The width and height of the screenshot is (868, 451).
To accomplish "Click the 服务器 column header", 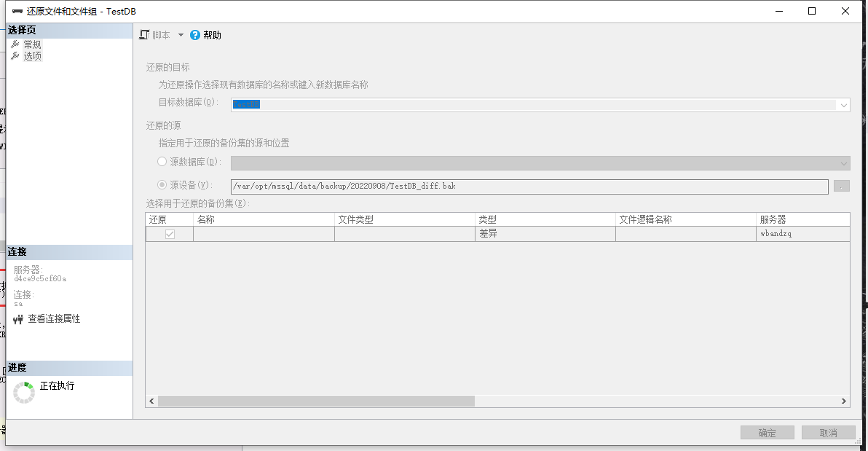I will (803, 219).
